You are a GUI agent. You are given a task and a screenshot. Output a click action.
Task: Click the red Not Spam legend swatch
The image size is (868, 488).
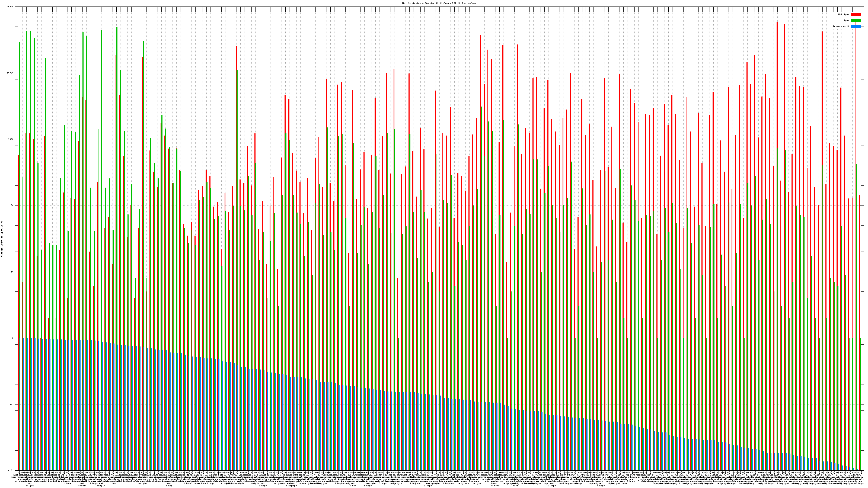[856, 14]
